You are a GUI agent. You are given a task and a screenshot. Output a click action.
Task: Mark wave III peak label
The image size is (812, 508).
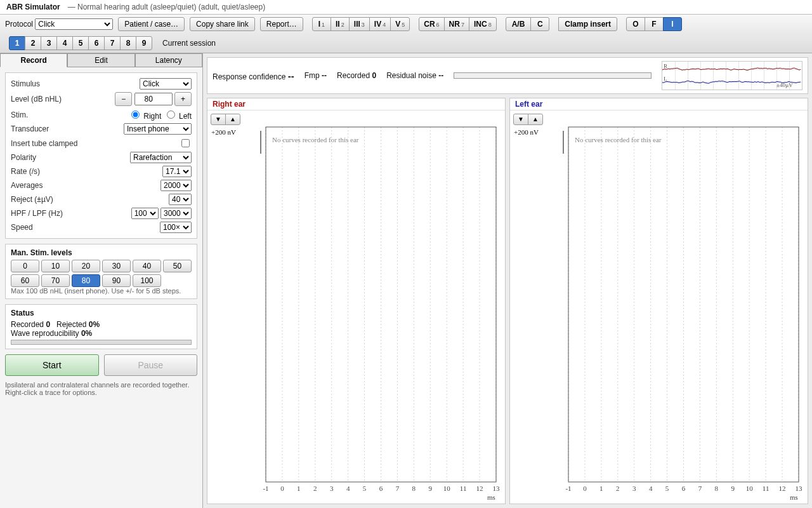(x=359, y=24)
